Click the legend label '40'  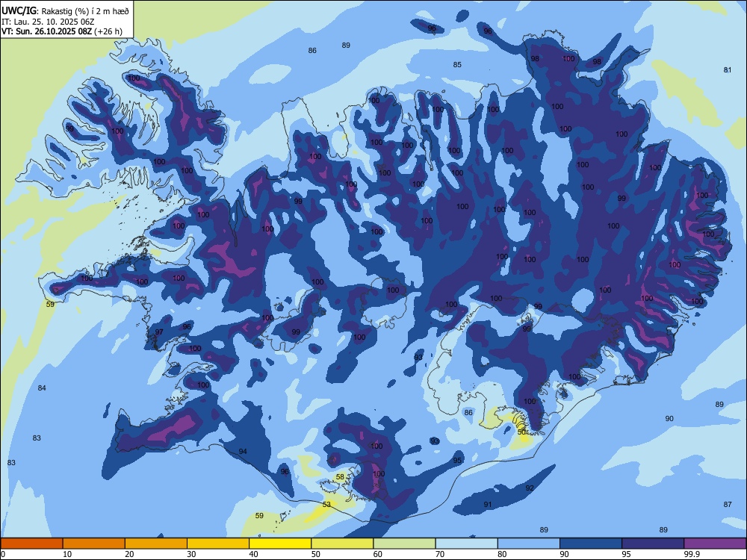[253, 554]
